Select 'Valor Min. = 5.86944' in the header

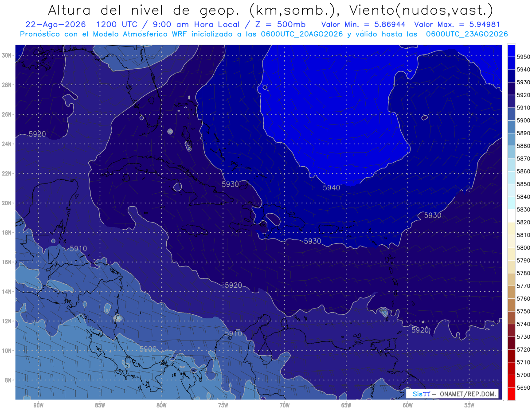tap(364, 24)
